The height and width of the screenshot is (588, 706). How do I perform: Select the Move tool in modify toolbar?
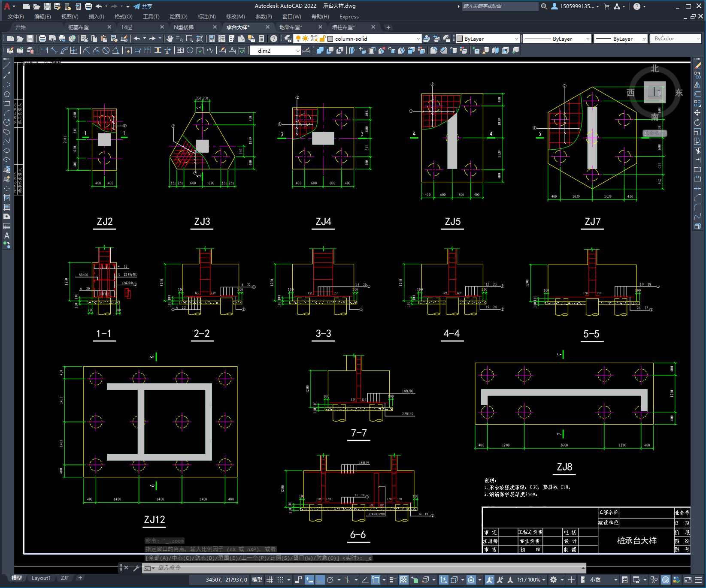tap(697, 113)
